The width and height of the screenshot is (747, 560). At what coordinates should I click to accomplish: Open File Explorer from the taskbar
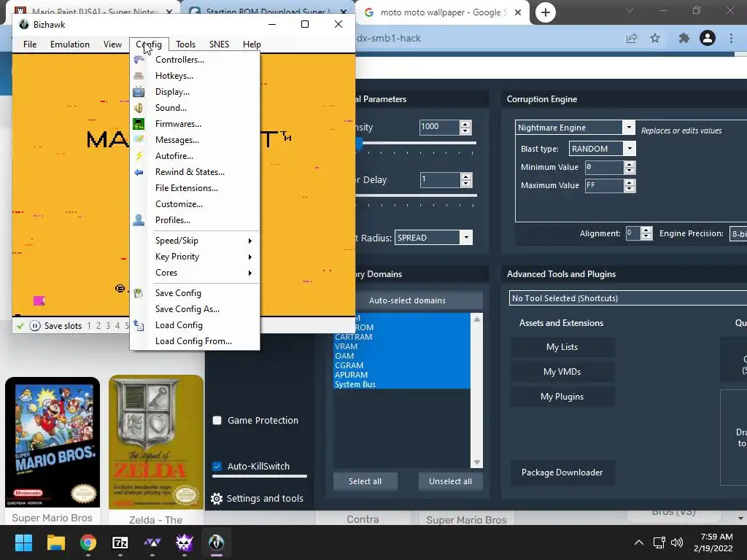[x=55, y=542]
